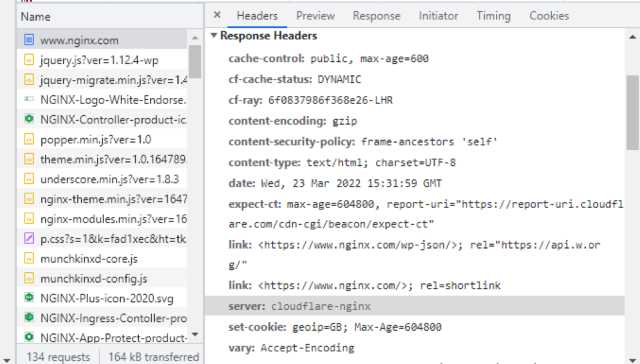640x364 pixels.
Task: Click the script icon beside popper.min.js
Action: point(29,139)
